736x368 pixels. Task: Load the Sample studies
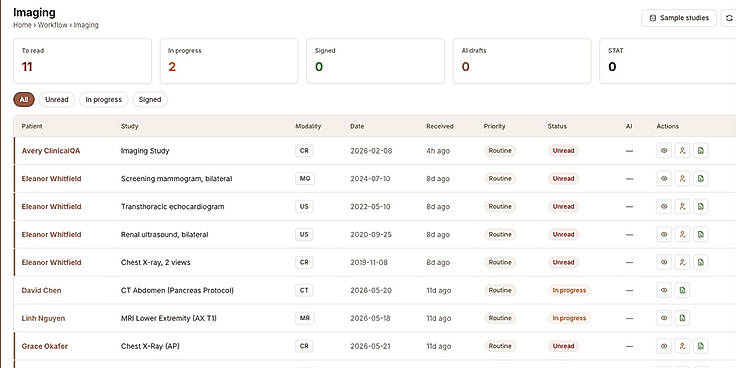click(x=679, y=18)
